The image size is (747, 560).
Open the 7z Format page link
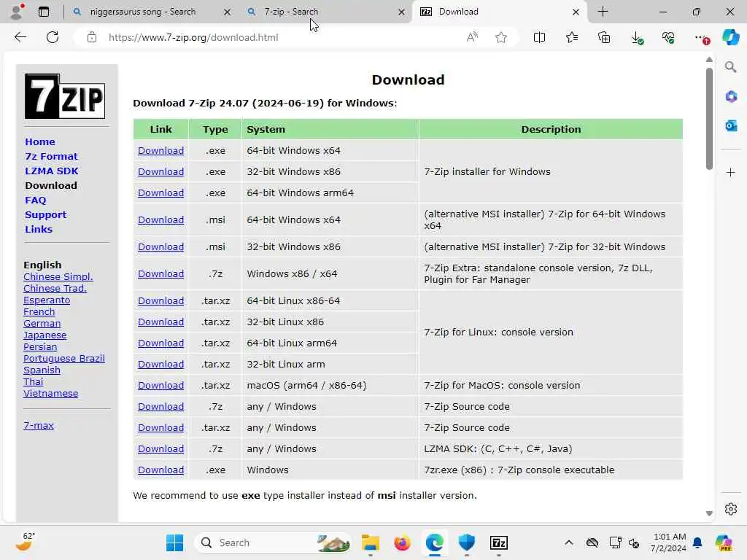(52, 156)
